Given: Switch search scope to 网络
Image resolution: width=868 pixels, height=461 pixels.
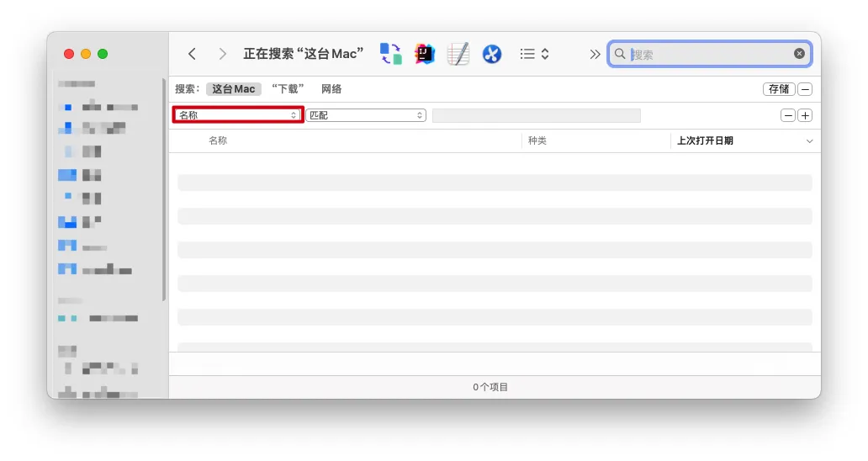Looking at the screenshot, I should (x=331, y=89).
